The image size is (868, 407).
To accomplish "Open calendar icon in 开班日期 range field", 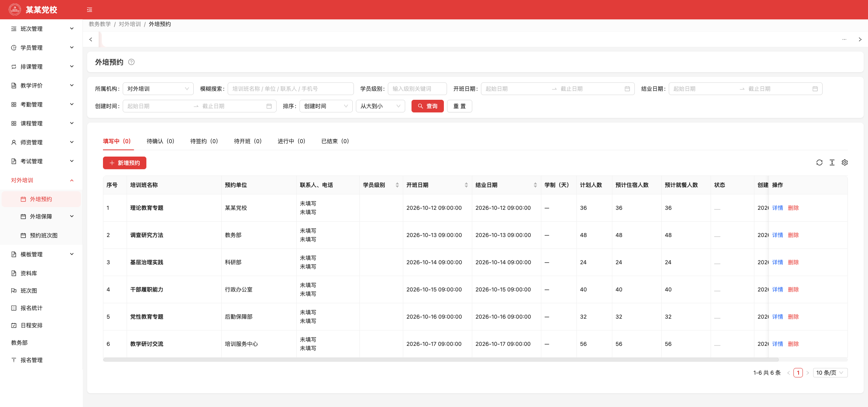I will [627, 89].
